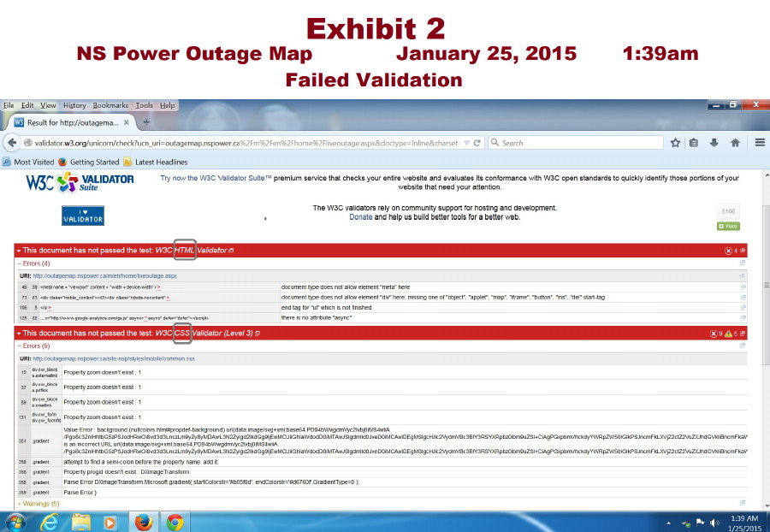The image size is (770, 532).
Task: Open the Bookmarks menu
Action: pos(110,105)
